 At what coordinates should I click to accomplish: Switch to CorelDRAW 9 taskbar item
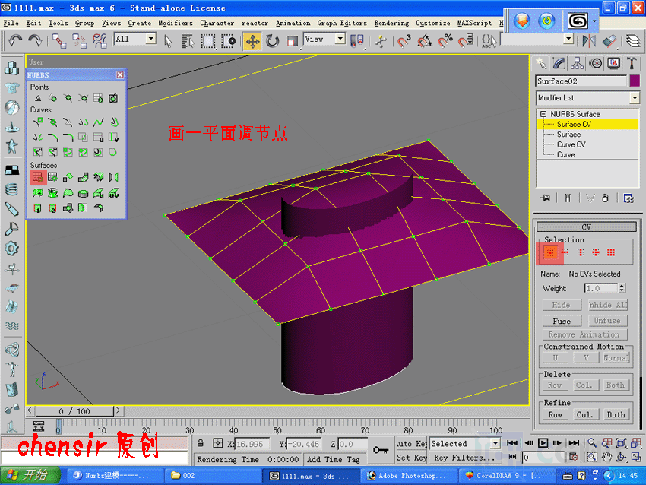pos(506,476)
